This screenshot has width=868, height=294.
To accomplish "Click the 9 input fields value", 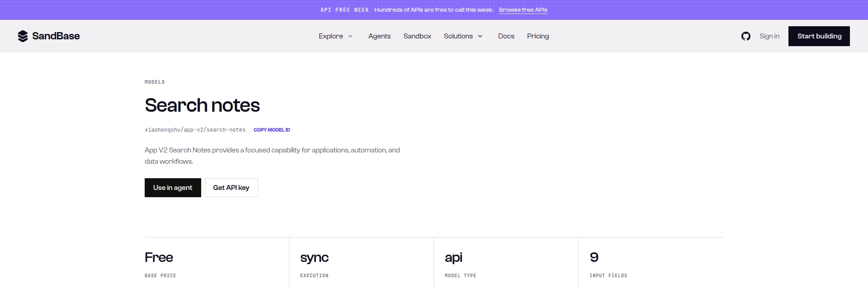I will [x=594, y=257].
